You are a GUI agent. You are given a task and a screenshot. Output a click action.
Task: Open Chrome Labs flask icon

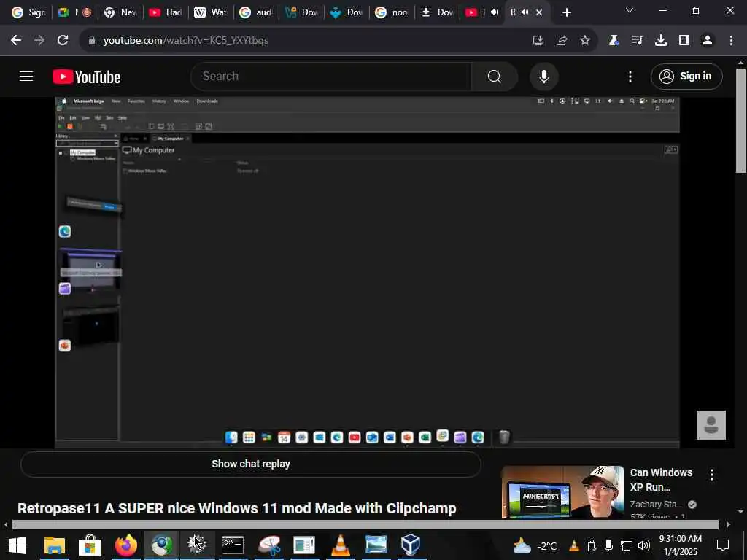pyautogui.click(x=614, y=41)
